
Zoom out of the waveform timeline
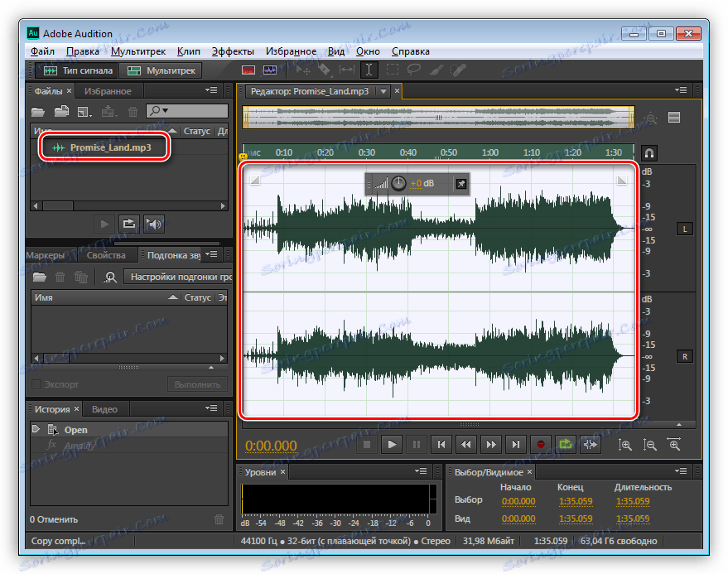(650, 445)
